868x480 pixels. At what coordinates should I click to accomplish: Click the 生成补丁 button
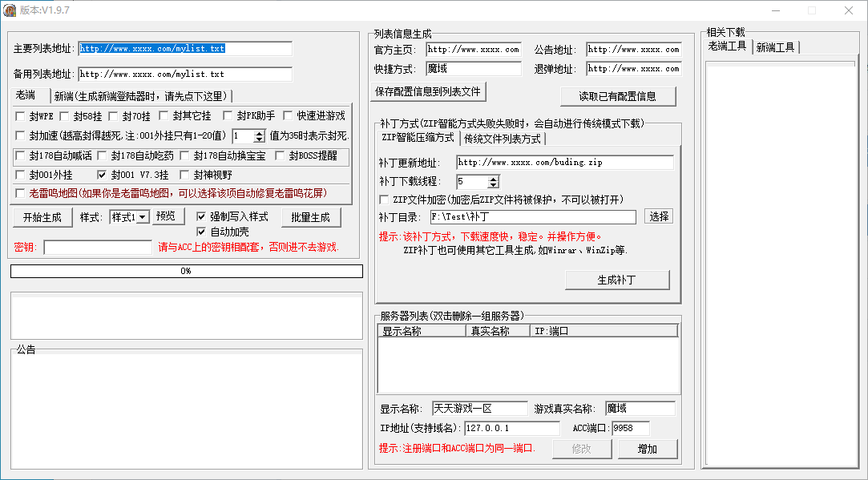[617, 280]
